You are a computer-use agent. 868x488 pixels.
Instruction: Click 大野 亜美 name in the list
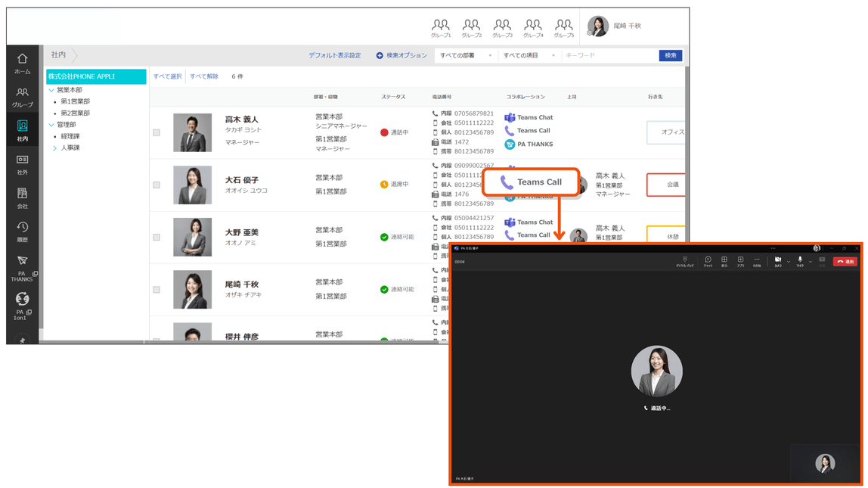click(x=242, y=232)
